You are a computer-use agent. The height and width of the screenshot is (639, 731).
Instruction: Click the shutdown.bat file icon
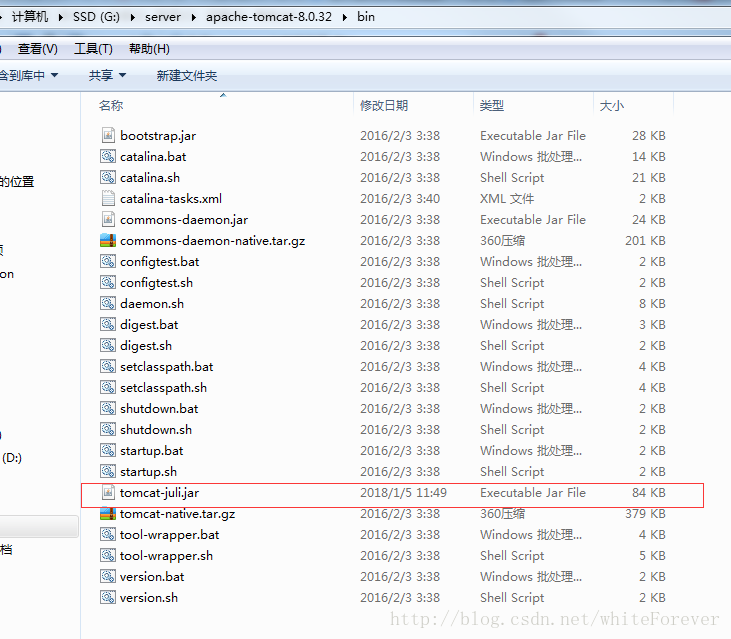[x=108, y=408]
